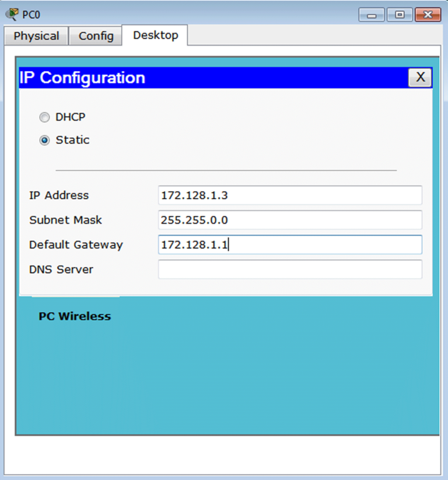The height and width of the screenshot is (480, 448).
Task: Open the Config tab
Action: coord(96,36)
